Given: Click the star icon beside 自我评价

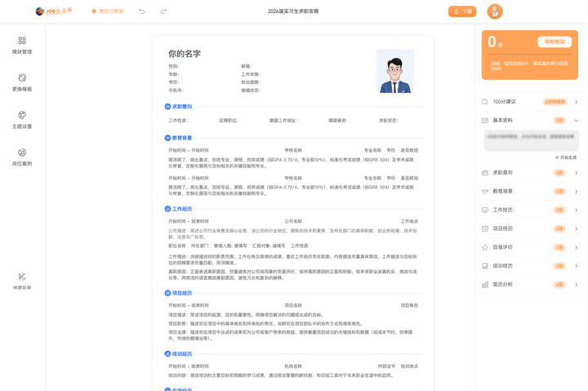Looking at the screenshot, I should (485, 247).
